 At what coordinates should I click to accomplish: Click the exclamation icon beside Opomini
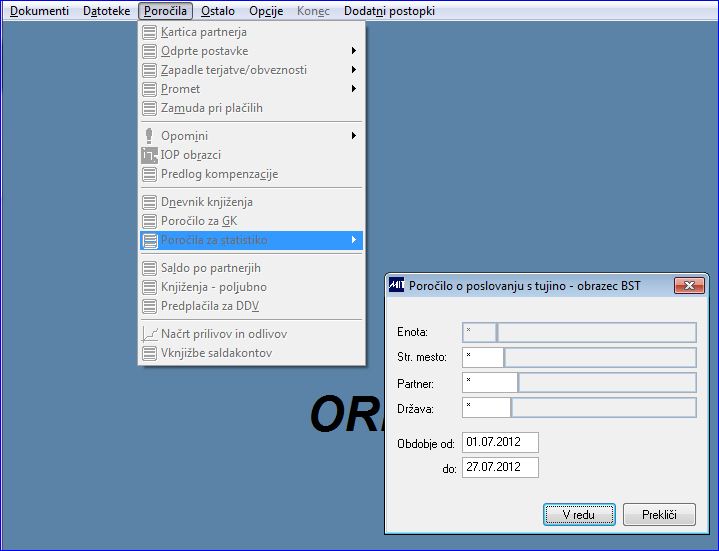[x=149, y=136]
